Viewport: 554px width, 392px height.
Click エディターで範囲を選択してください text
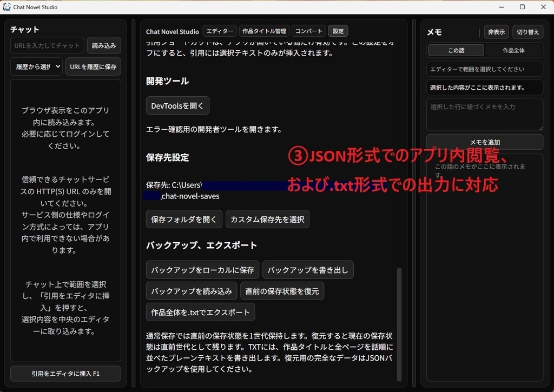(x=477, y=69)
